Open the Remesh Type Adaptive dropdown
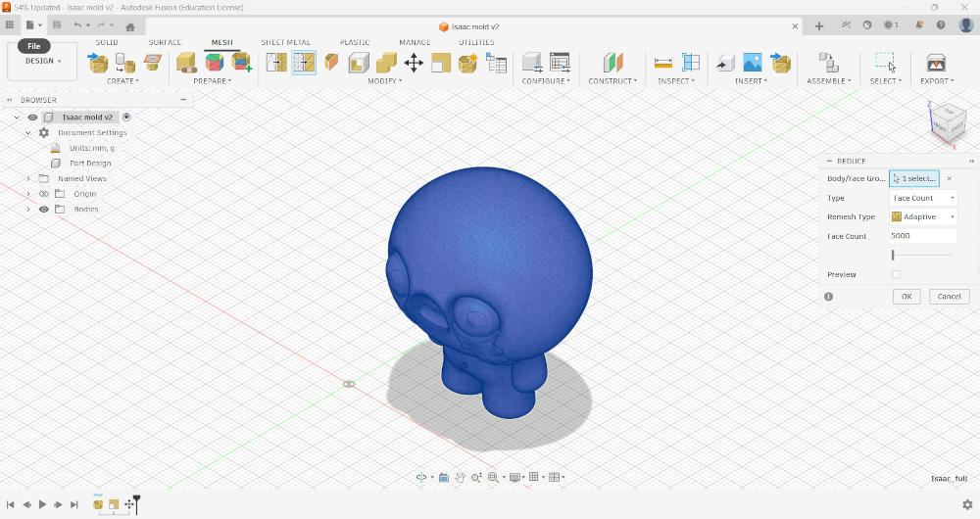 click(x=923, y=216)
